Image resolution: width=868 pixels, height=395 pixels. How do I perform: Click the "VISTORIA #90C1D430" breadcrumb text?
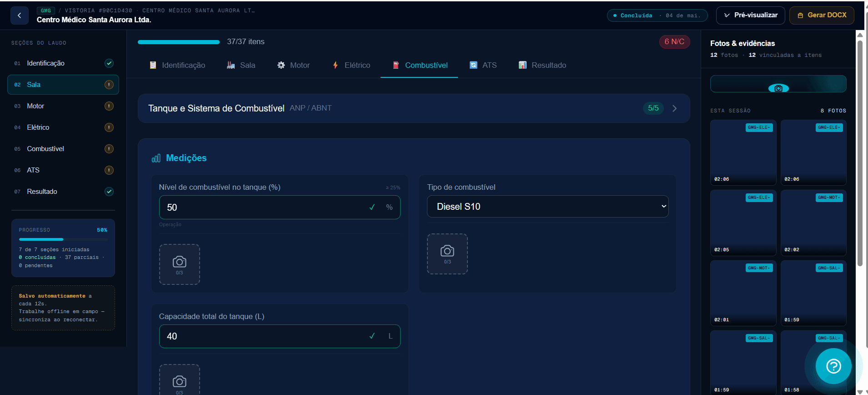tap(99, 10)
